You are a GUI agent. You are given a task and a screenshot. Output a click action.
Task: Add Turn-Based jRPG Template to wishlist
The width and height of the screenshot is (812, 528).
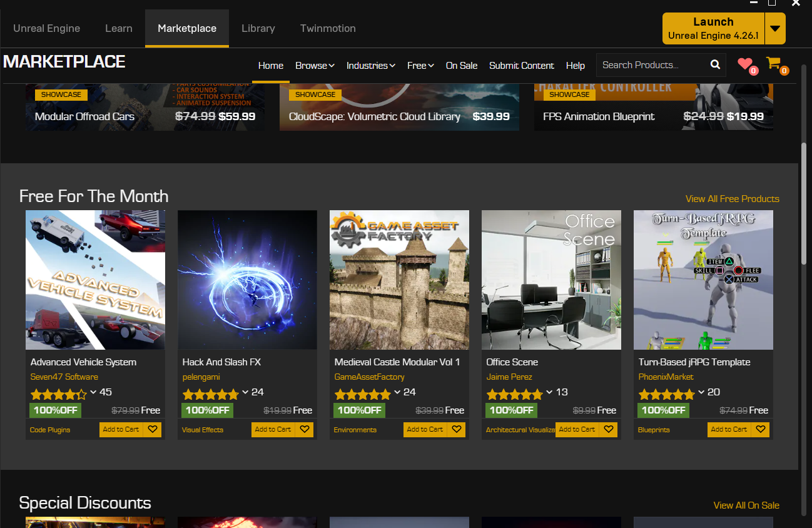pos(761,430)
